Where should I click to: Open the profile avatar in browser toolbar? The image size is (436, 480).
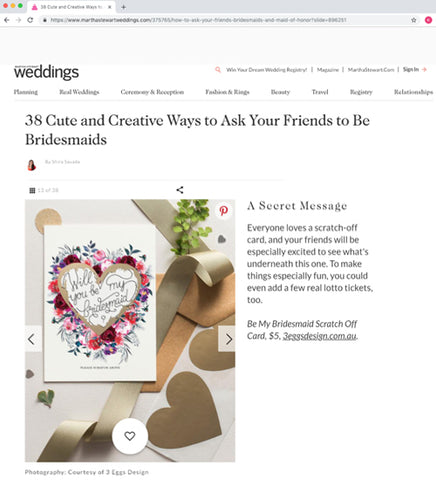point(428,20)
